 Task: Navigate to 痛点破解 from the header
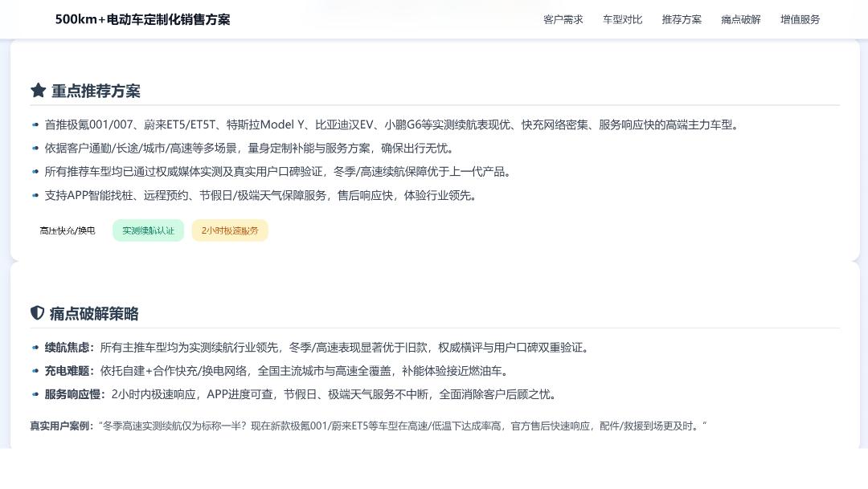[741, 19]
